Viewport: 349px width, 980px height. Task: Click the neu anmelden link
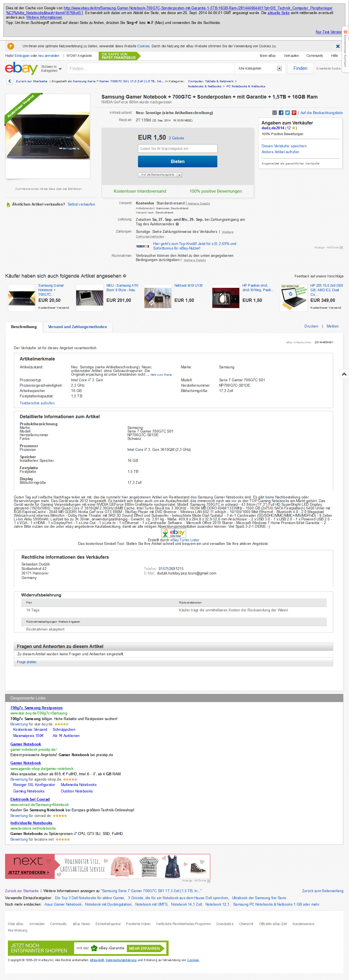(48, 56)
